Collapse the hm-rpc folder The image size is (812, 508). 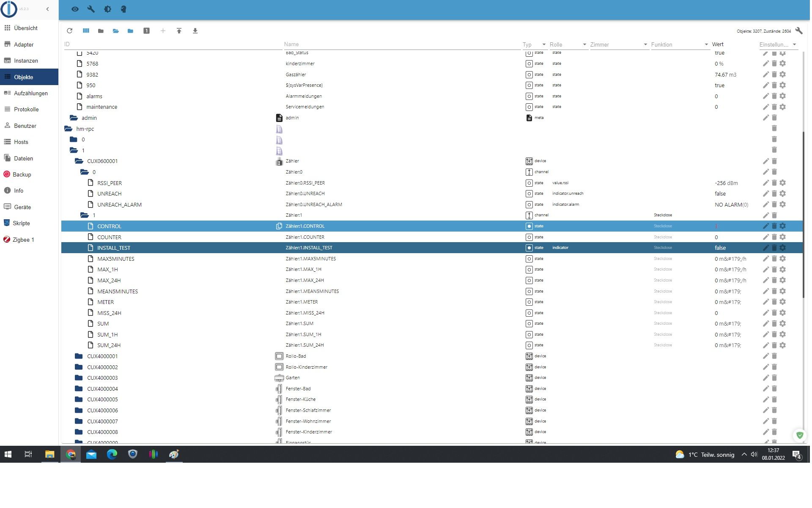point(69,129)
